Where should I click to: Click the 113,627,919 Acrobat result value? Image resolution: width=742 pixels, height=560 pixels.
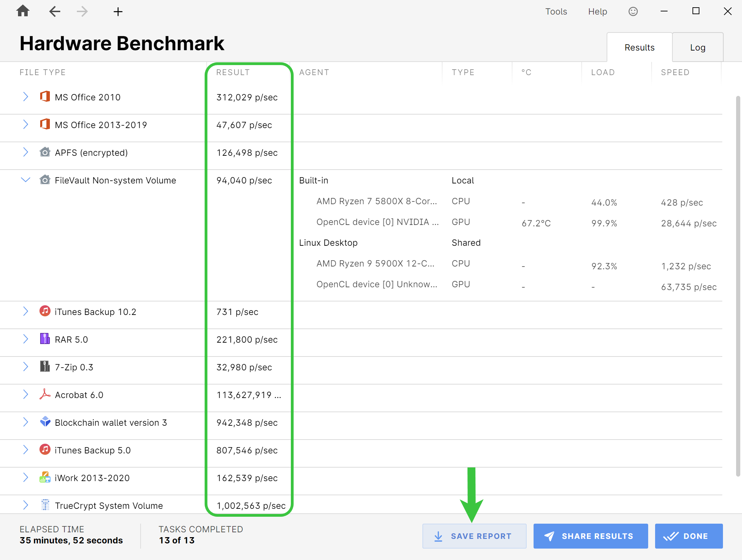pyautogui.click(x=249, y=395)
